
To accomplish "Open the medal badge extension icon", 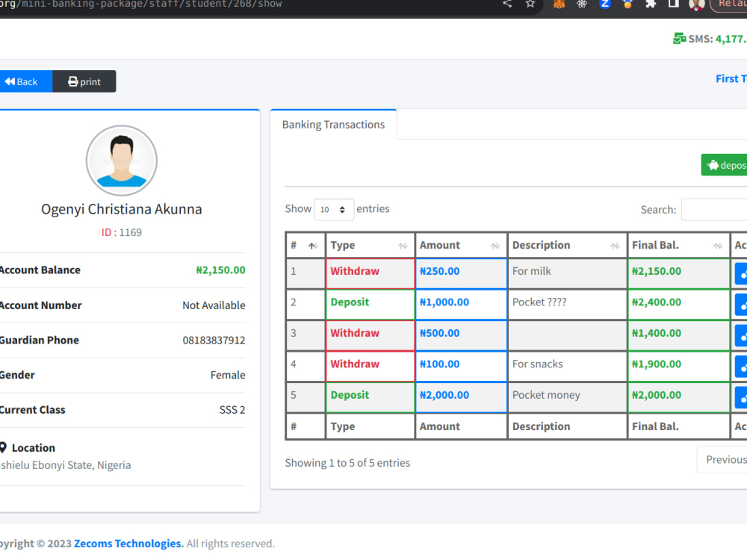I will click(627, 4).
